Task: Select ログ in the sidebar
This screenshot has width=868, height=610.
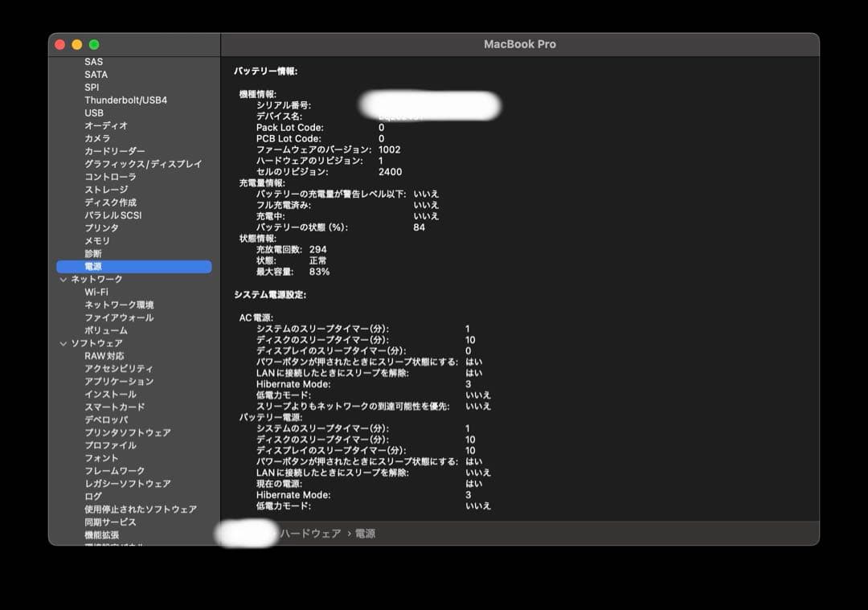Action: (93, 497)
